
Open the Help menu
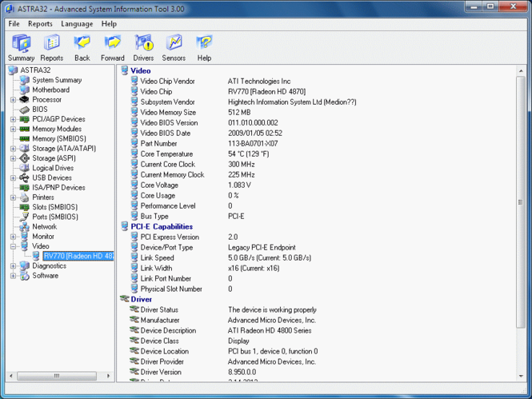coord(109,24)
